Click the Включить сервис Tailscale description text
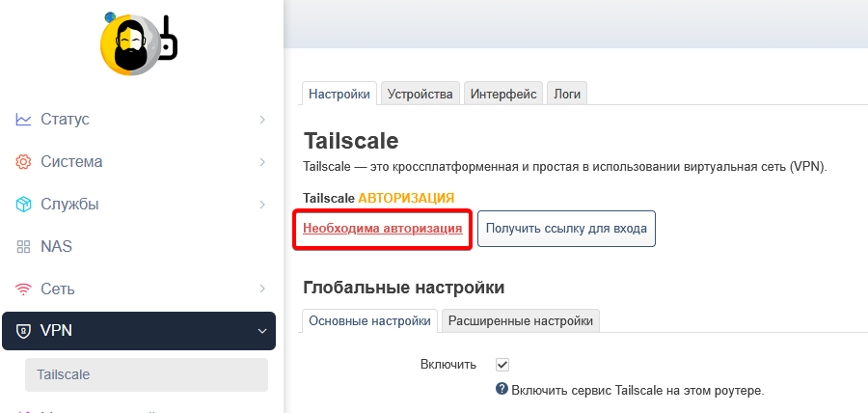The image size is (868, 413). (637, 390)
